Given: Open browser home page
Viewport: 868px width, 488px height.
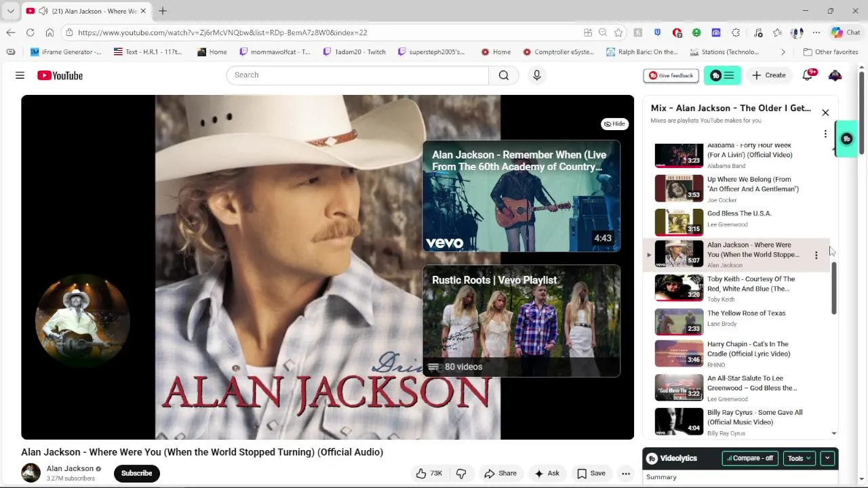Looking at the screenshot, I should 50,33.
